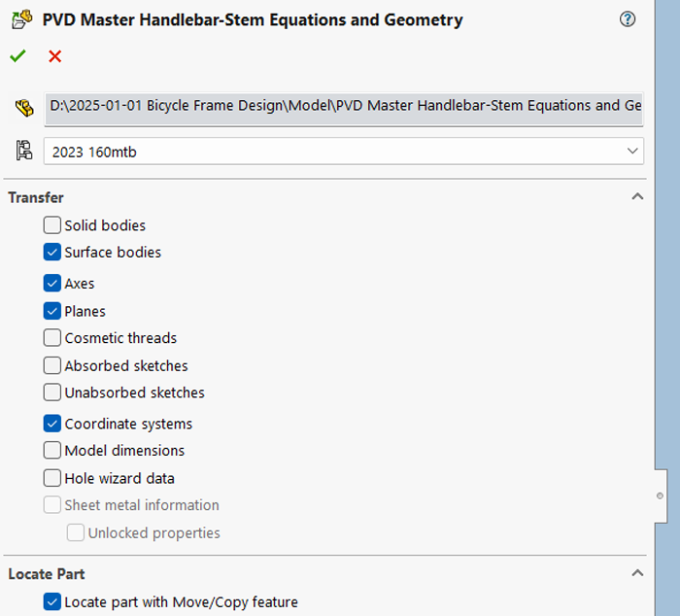Viewport: 680px width, 616px height.
Task: Uncheck the Axes checkbox
Action: click(x=52, y=284)
